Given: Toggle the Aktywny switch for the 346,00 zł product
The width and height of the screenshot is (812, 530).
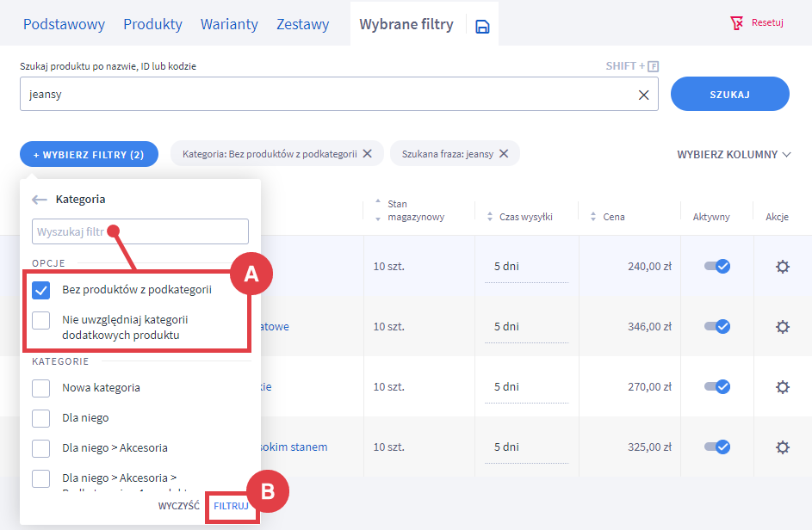Looking at the screenshot, I should pyautogui.click(x=717, y=327).
